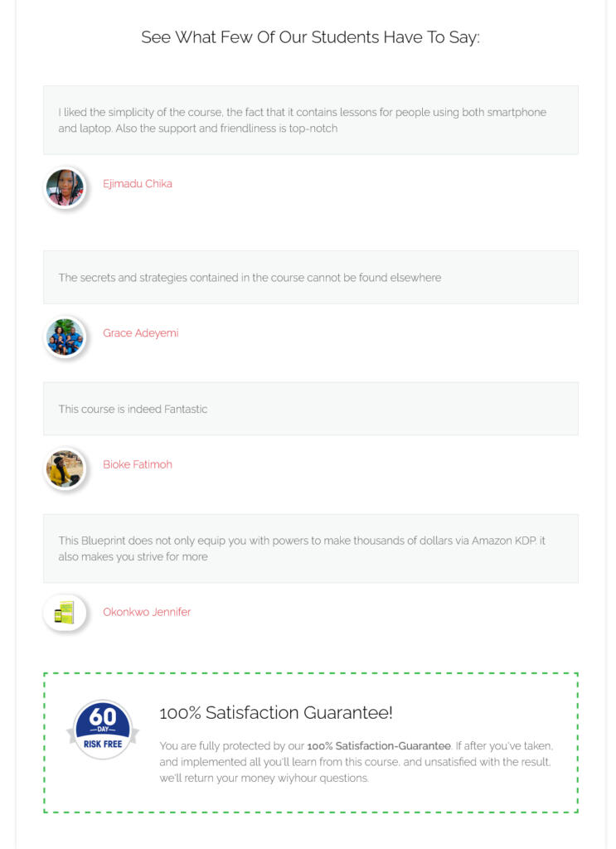Click Okonkwo Jennifer's green ebook avatar icon
Screen dimensions: 616x849
click(x=65, y=614)
